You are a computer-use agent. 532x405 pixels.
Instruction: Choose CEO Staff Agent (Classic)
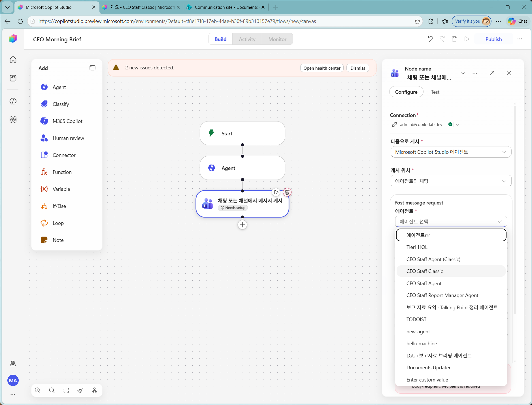tap(451, 259)
